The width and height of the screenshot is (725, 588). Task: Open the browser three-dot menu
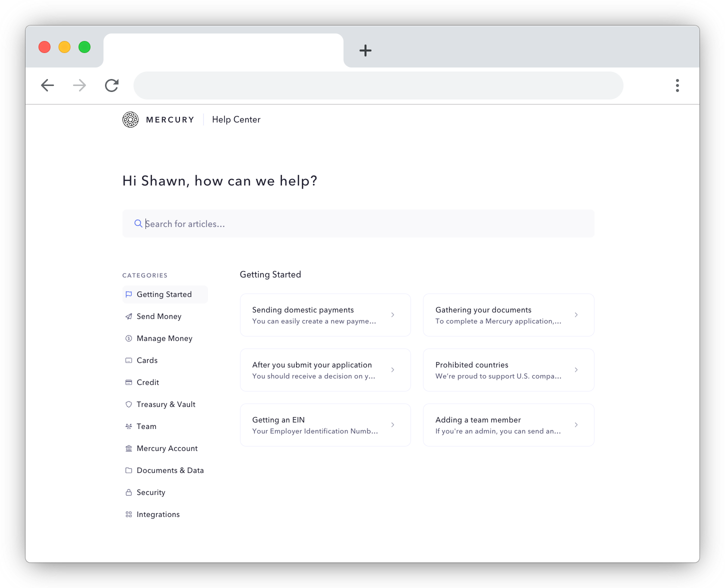point(677,85)
